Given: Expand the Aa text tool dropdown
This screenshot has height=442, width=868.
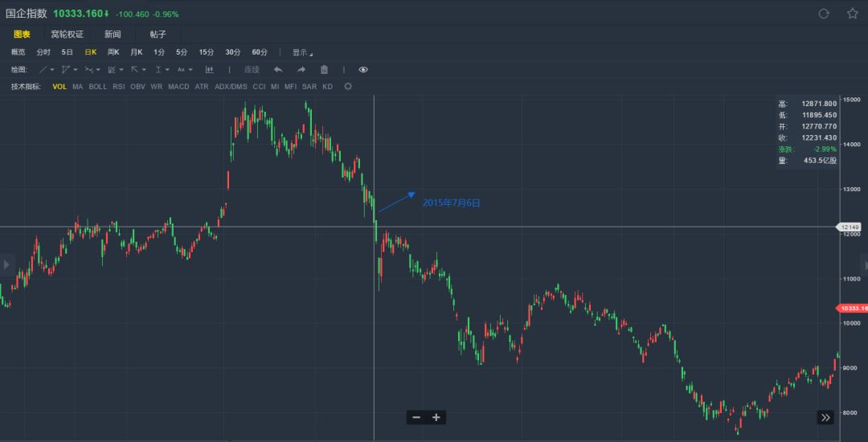Looking at the screenshot, I should [184, 70].
